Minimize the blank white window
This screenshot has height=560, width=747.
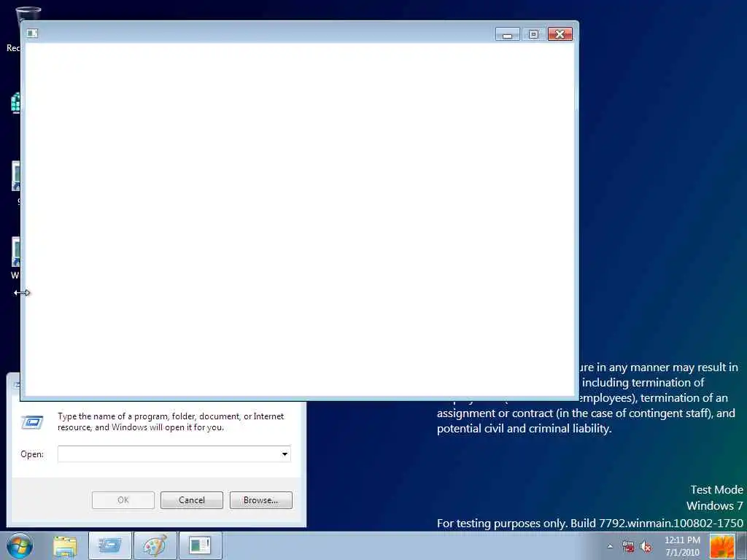click(508, 34)
